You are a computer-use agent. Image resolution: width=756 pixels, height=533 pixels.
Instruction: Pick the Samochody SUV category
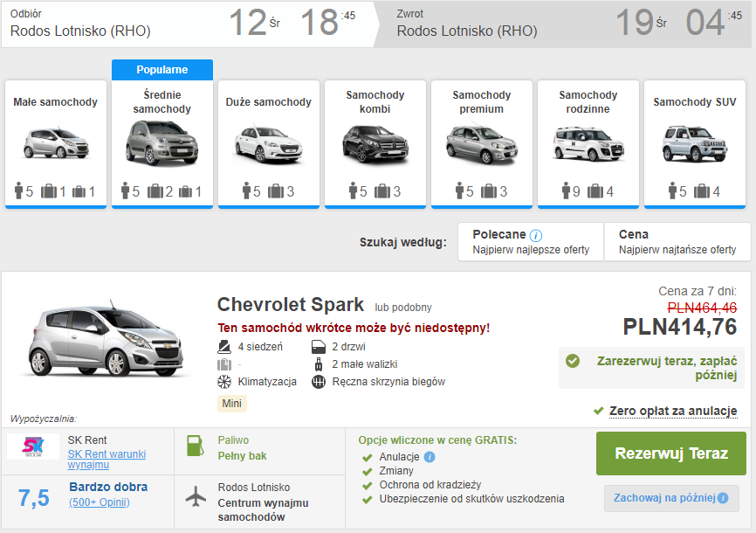[x=695, y=144]
